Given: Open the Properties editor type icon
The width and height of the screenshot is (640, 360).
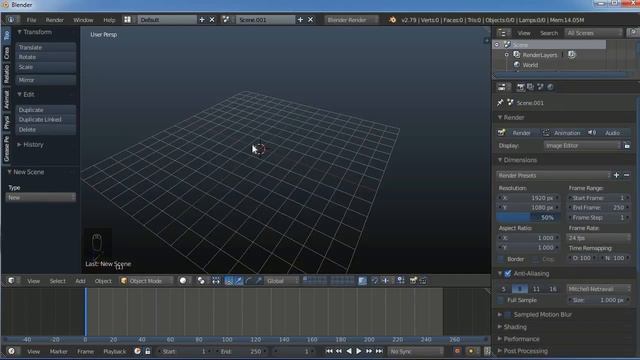Looking at the screenshot, I should (x=503, y=87).
